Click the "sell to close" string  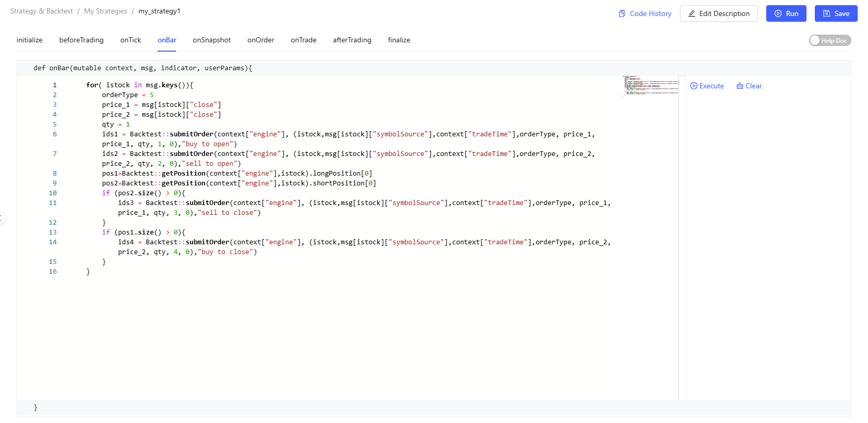[x=227, y=212]
